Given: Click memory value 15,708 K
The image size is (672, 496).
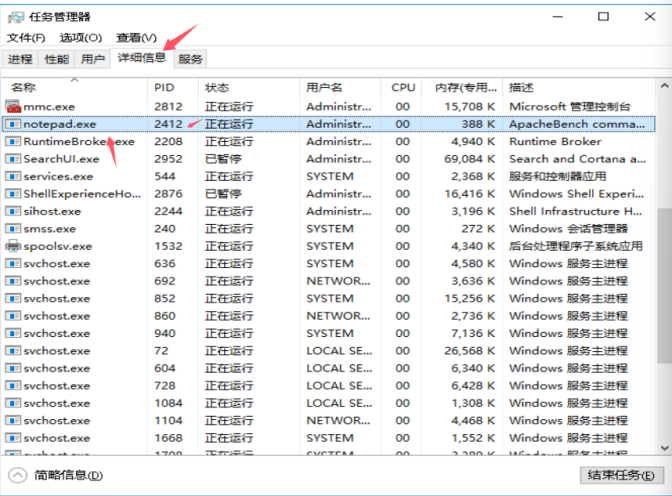Looking at the screenshot, I should [469, 106].
